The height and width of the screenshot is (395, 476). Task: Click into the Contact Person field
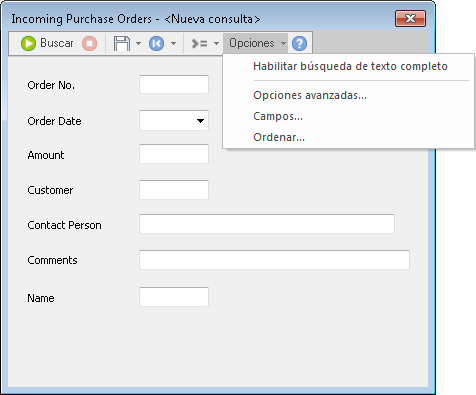267,224
